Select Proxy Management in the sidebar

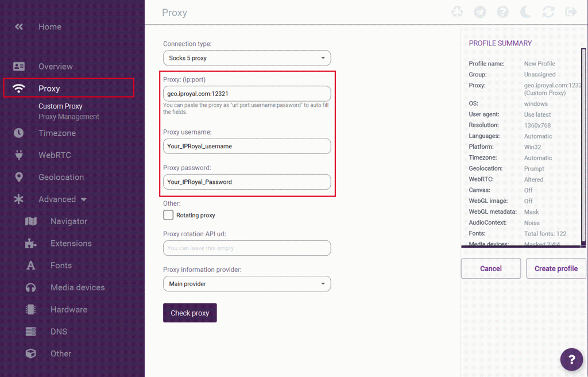[69, 117]
